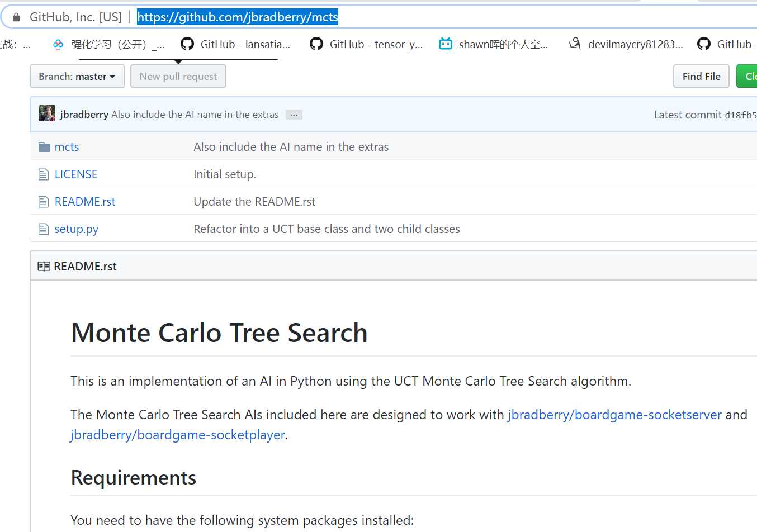Open the rightmost GitHub bookmark
This screenshot has width=757, height=532.
pos(727,44)
